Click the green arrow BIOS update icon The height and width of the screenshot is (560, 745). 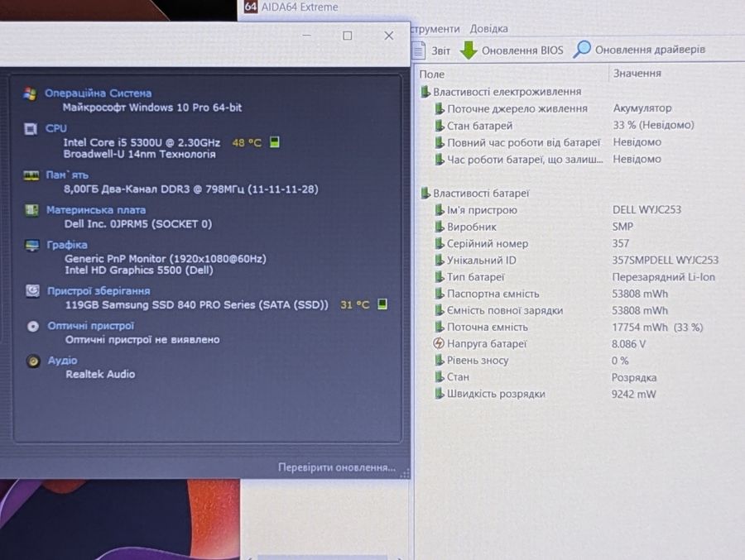469,50
